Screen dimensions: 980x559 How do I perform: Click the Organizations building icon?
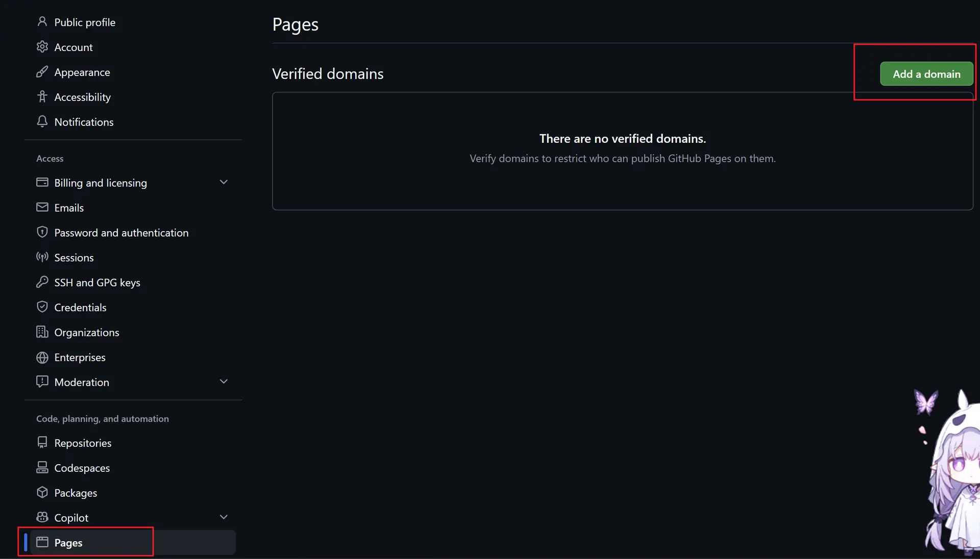tap(42, 333)
